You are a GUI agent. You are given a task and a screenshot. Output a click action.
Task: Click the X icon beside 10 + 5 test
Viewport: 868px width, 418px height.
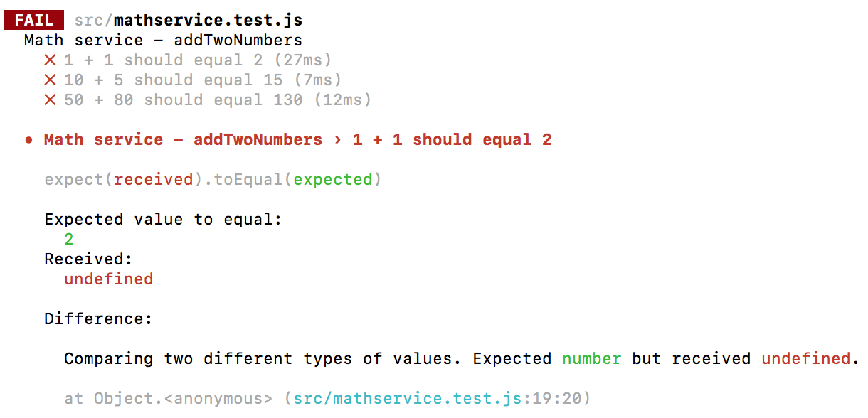coord(50,80)
